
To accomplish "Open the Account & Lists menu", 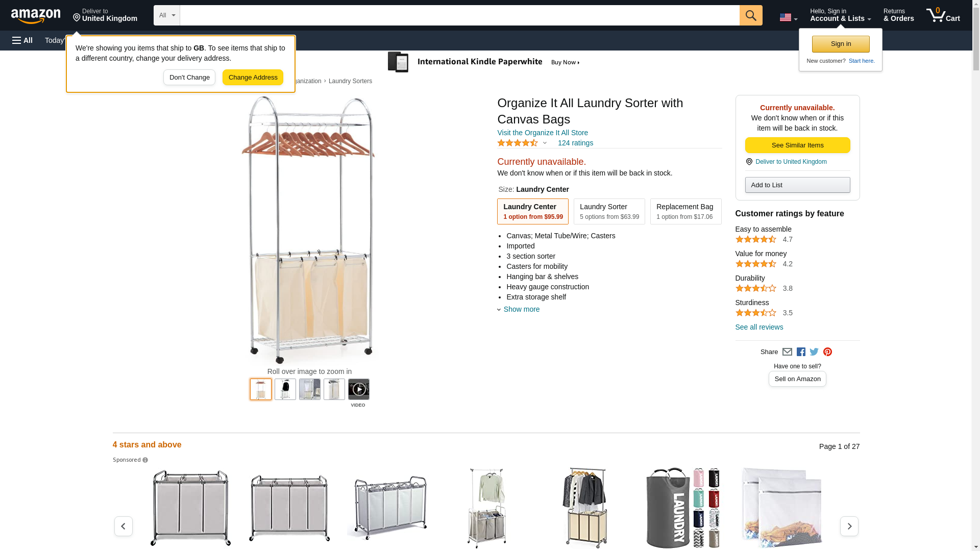I will (840, 15).
